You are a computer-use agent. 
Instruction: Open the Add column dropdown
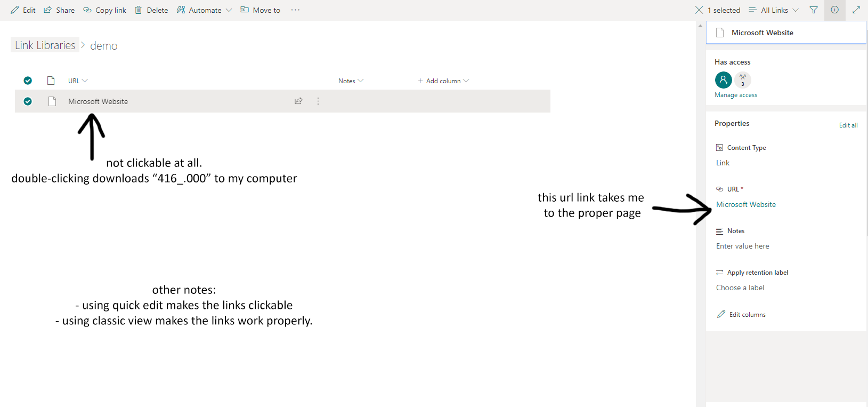pyautogui.click(x=443, y=81)
